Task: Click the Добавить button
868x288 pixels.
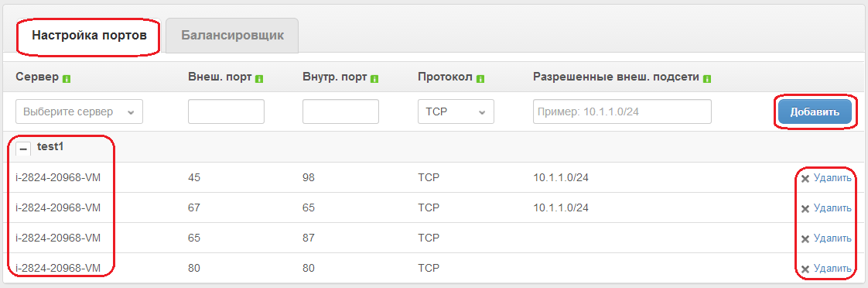Action: tap(815, 111)
